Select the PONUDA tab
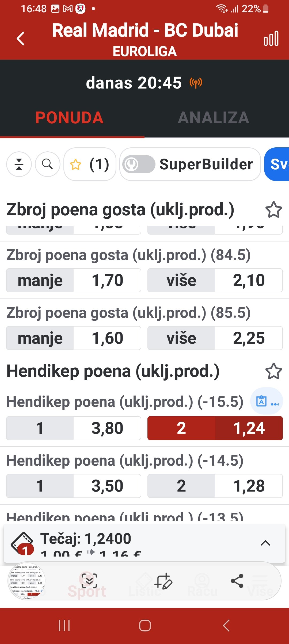Screen dimensions: 289x644 point(70,118)
